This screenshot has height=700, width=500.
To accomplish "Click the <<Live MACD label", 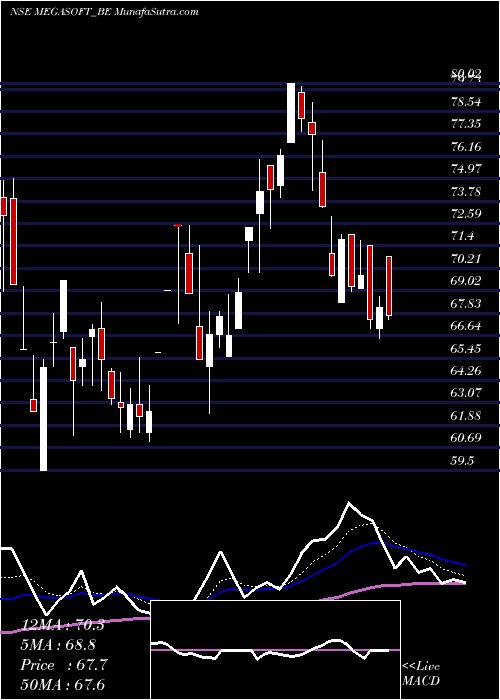I will (x=421, y=674).
